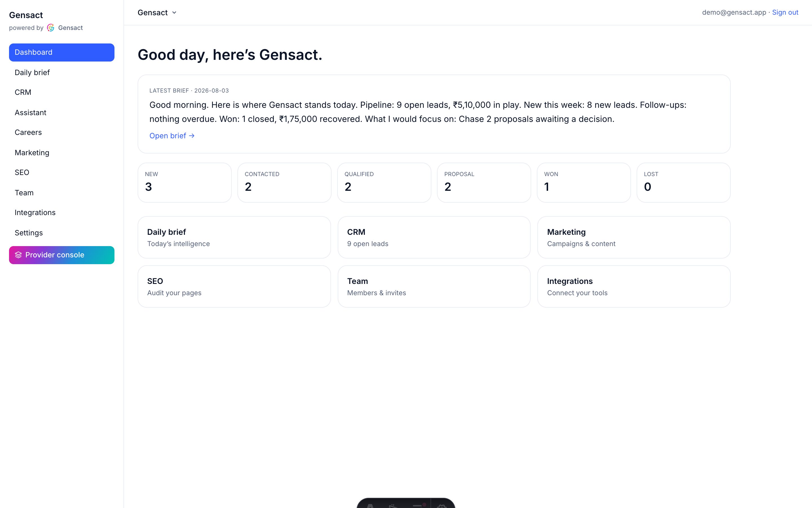Image resolution: width=812 pixels, height=508 pixels.
Task: Open the CRM "9 open leads" card
Action: tap(434, 237)
